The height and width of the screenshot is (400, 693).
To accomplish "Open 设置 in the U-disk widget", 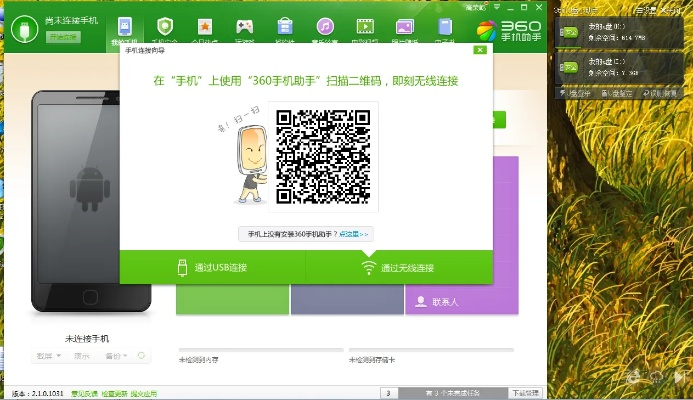I will tap(646, 10).
